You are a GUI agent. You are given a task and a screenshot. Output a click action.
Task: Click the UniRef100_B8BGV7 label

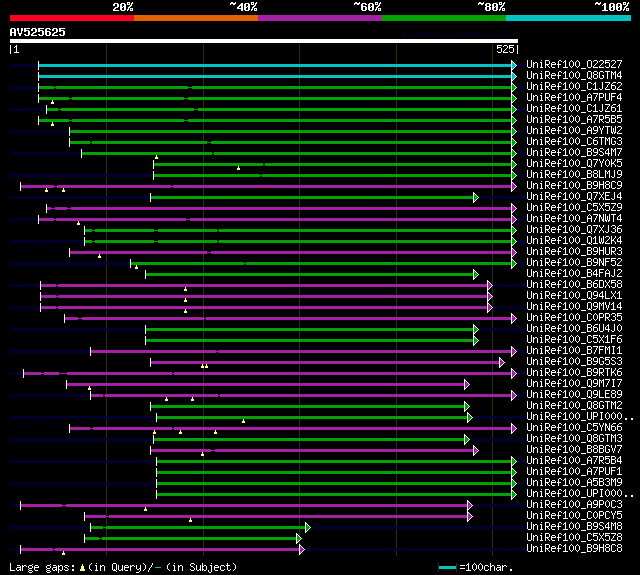pos(574,450)
